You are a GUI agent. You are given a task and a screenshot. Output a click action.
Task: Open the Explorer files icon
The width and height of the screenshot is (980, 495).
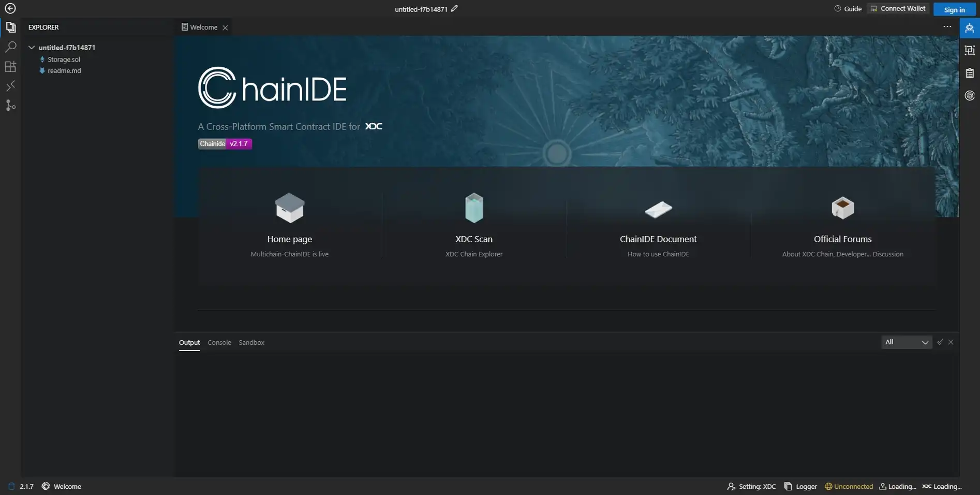(x=10, y=27)
